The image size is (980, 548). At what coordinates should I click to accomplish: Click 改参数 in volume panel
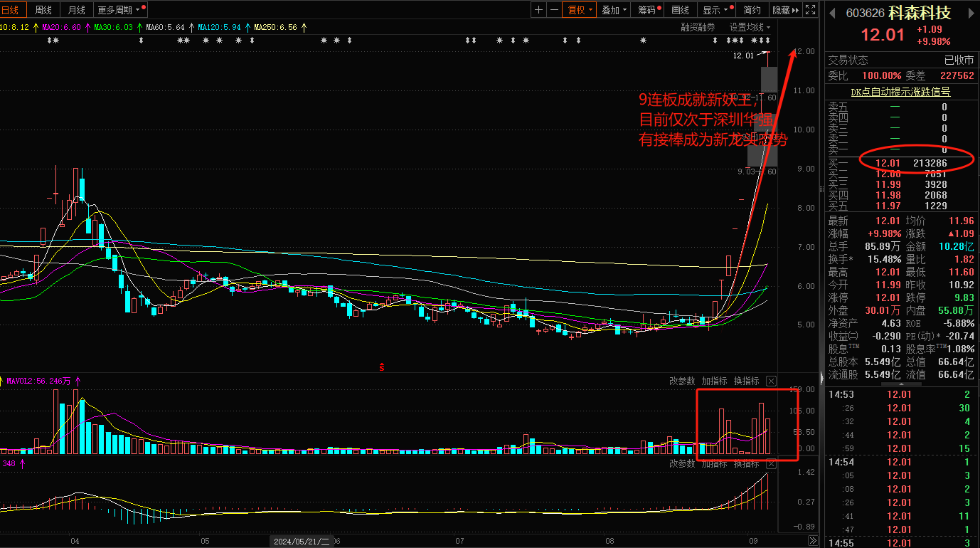tap(682, 381)
